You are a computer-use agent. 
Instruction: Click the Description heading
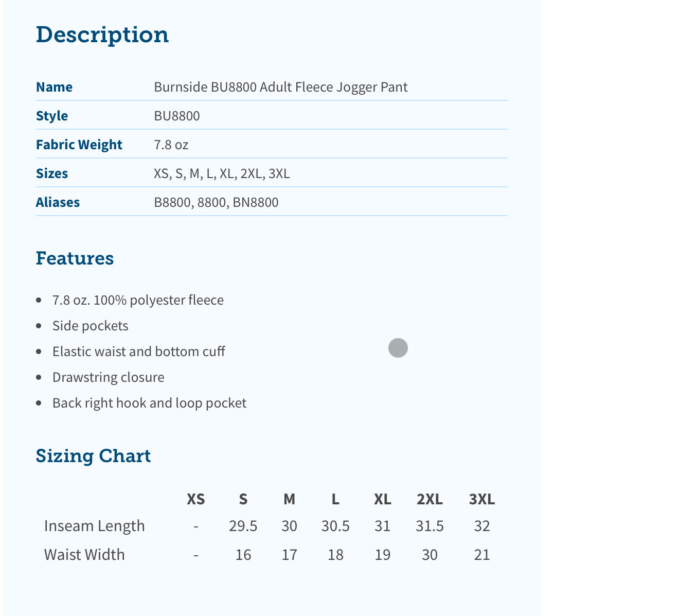(102, 35)
